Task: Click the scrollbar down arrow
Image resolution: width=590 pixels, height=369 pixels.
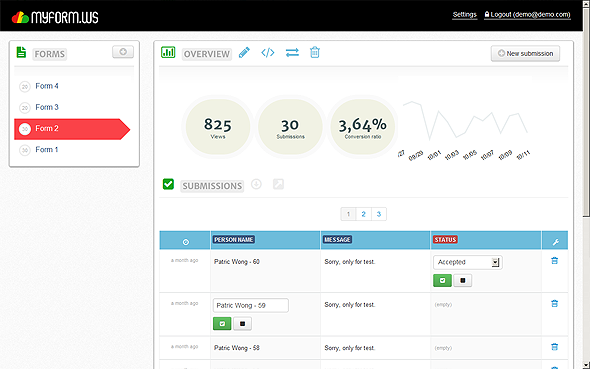Action: (586, 365)
